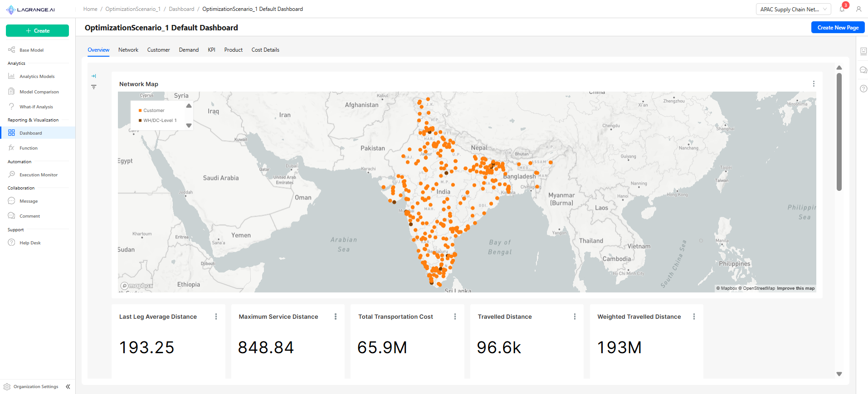Open the comments icon in right rail
868x394 pixels.
tap(863, 70)
